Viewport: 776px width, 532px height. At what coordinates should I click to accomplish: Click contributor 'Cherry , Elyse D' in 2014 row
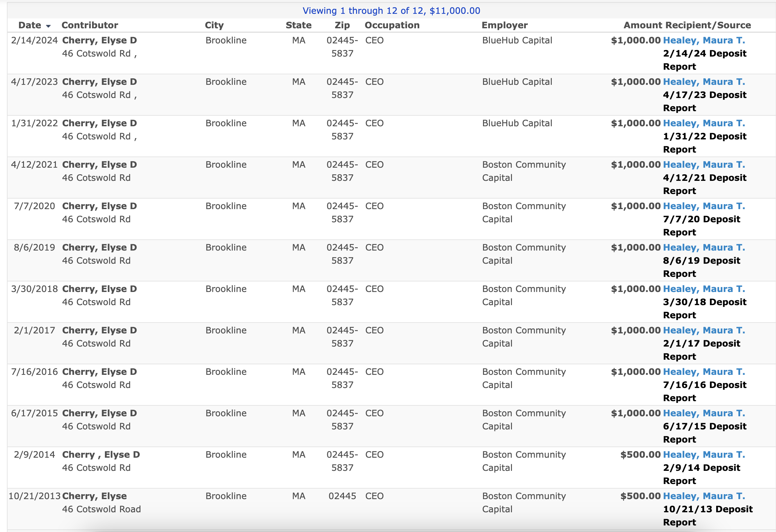pos(101,454)
